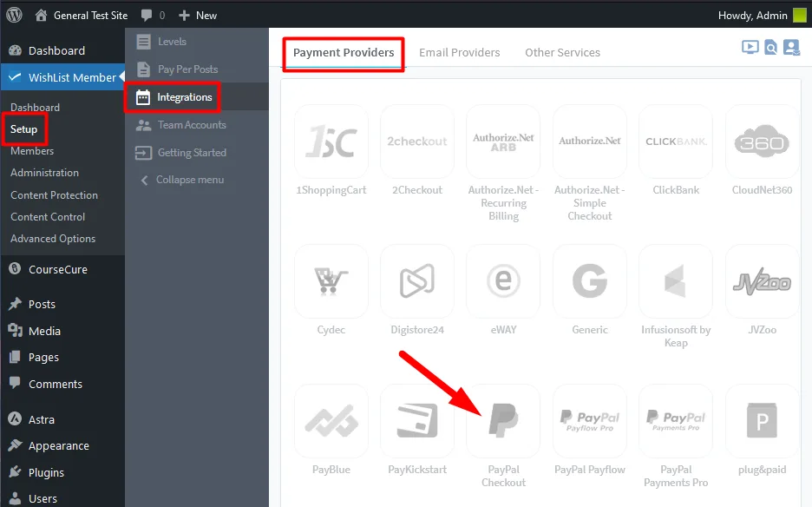Image resolution: width=812 pixels, height=507 pixels.
Task: Switch to Other Services tab
Action: click(x=562, y=52)
